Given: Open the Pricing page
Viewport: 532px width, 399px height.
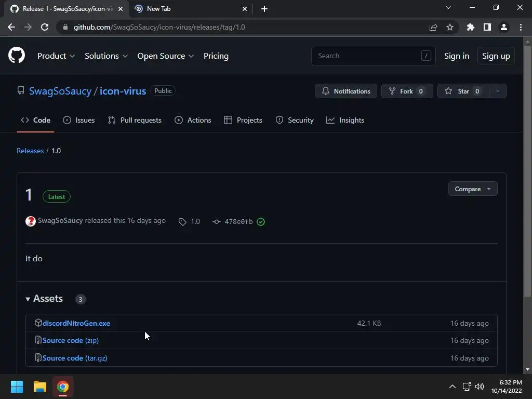Looking at the screenshot, I should click(216, 56).
